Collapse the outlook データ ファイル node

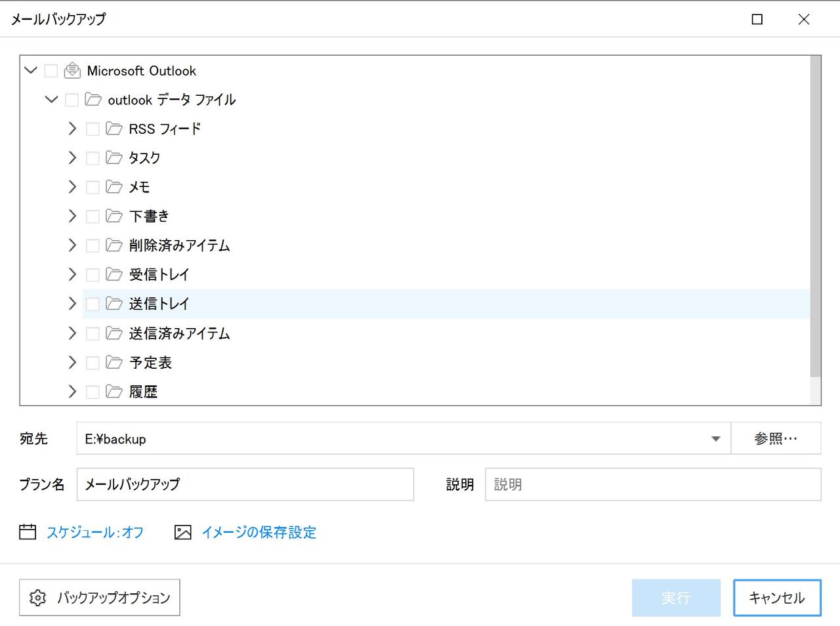tap(52, 100)
